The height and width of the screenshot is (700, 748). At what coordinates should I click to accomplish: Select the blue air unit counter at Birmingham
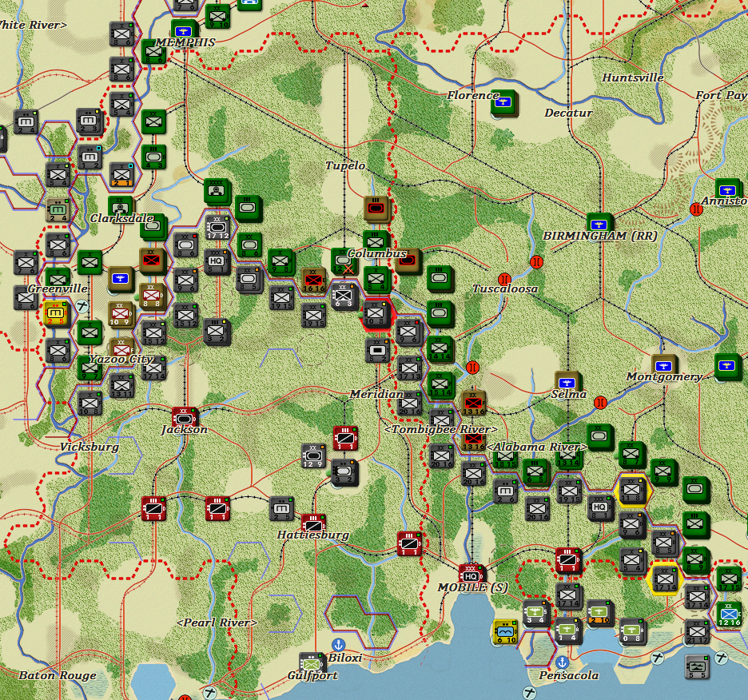599,225
